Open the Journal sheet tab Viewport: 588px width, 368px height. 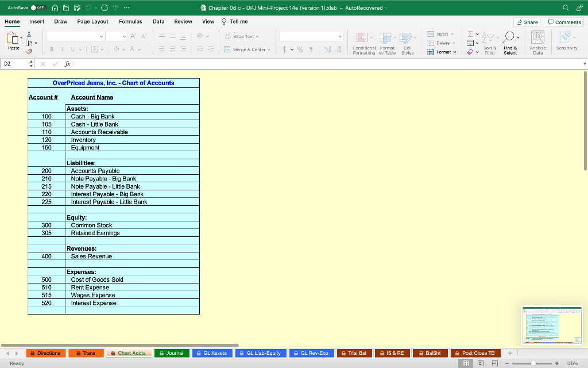pyautogui.click(x=171, y=352)
